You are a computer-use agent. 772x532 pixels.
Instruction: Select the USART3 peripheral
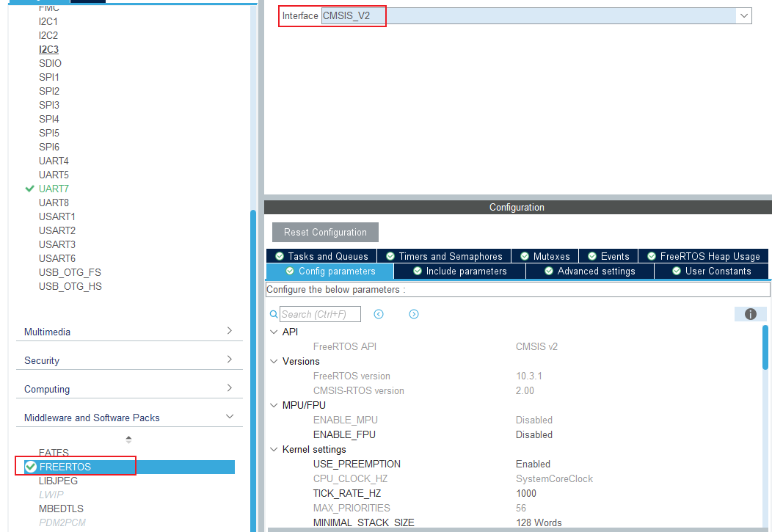(57, 244)
